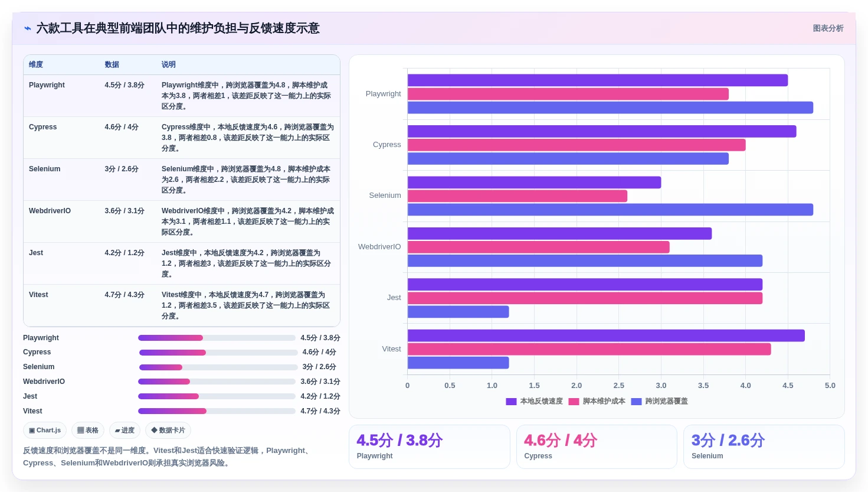Image resolution: width=868 pixels, height=492 pixels.
Task: Click the 数据卡片 chip
Action: (168, 430)
